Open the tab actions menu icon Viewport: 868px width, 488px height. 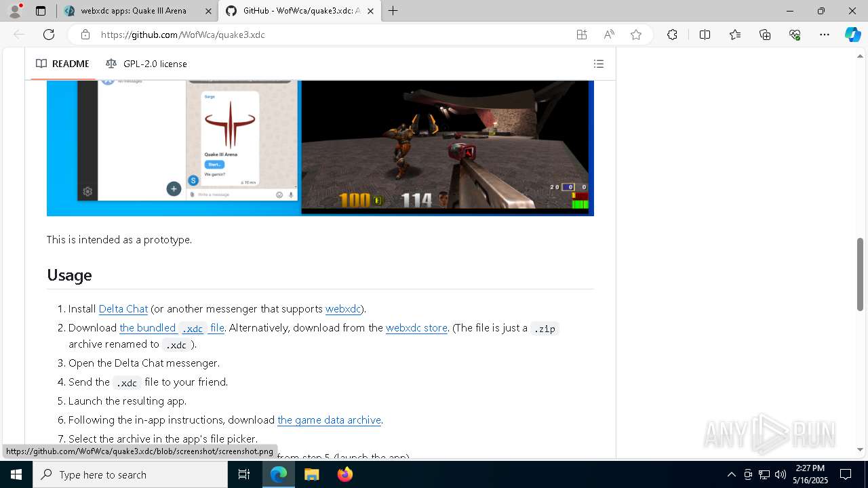(41, 11)
